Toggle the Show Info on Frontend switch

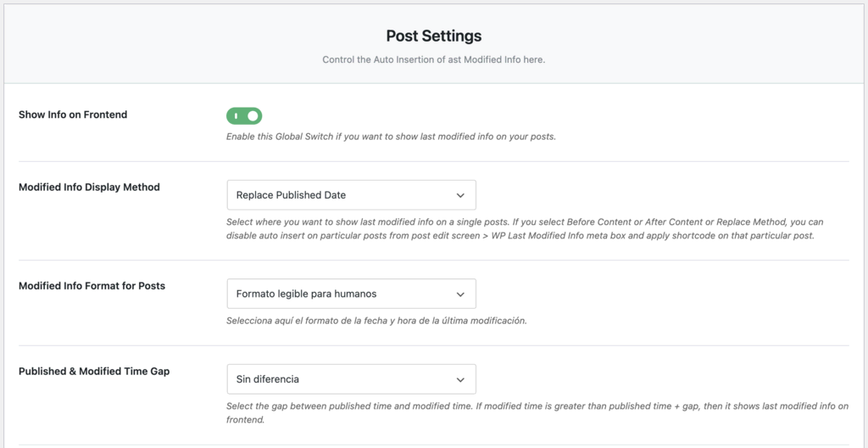point(244,115)
